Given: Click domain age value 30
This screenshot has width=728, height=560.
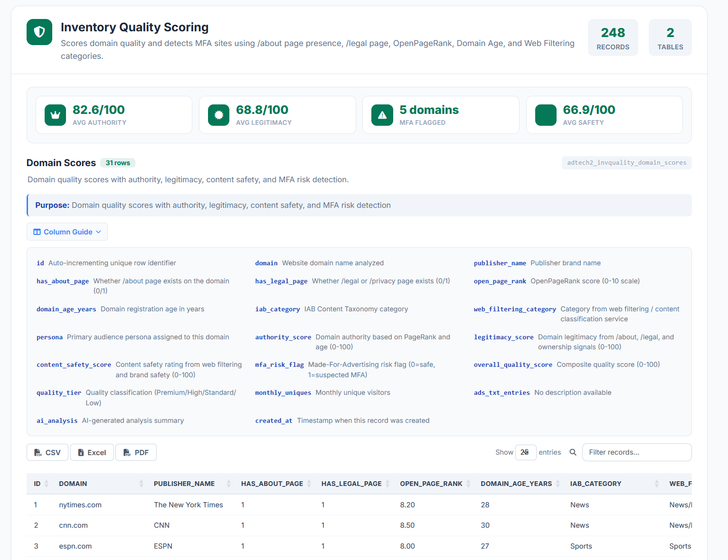Looking at the screenshot, I should pyautogui.click(x=485, y=525).
